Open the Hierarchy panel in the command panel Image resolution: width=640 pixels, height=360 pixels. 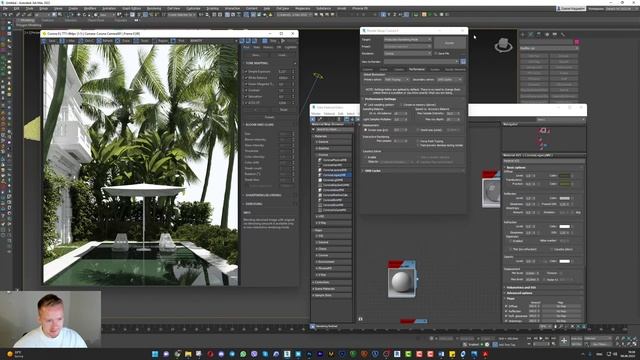(x=539, y=34)
